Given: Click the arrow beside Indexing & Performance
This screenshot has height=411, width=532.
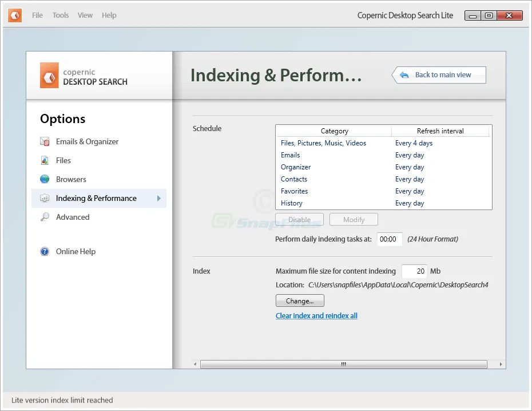Looking at the screenshot, I should pos(159,198).
